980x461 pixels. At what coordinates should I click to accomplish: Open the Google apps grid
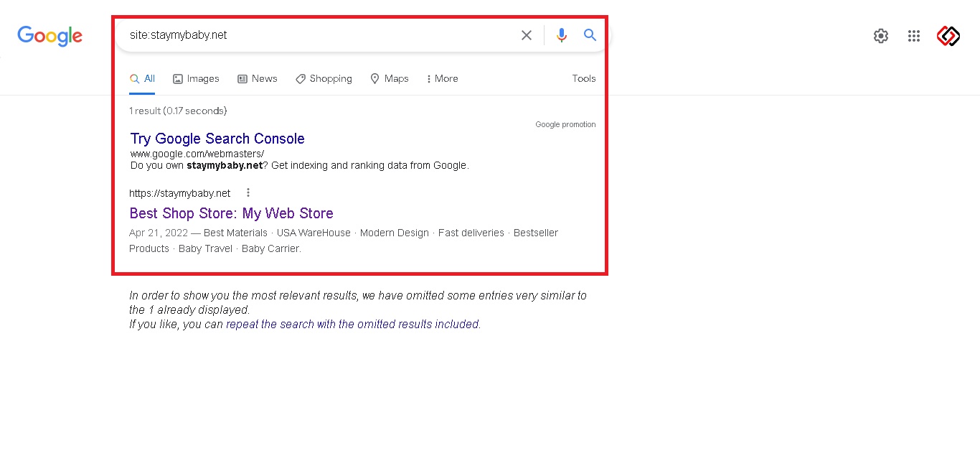click(914, 36)
